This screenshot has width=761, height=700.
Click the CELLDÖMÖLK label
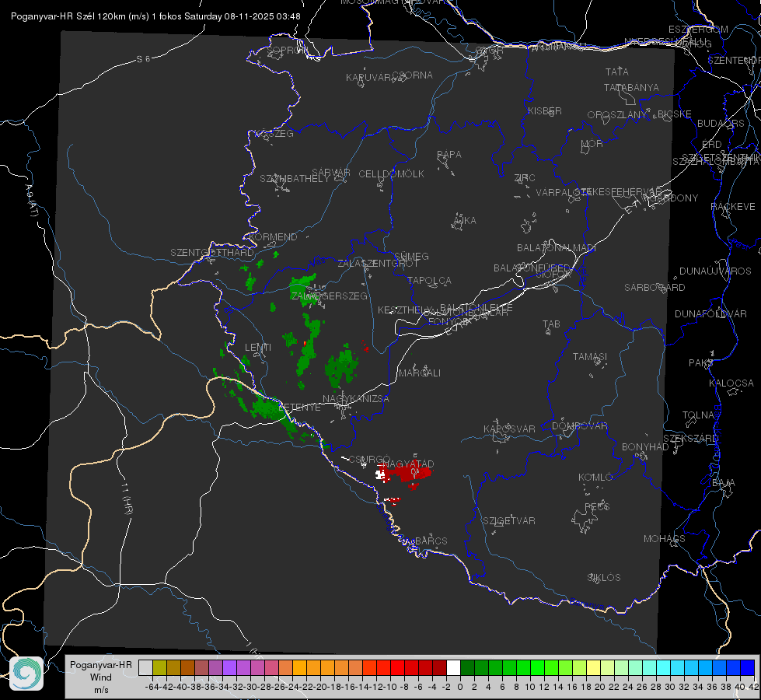(391, 173)
